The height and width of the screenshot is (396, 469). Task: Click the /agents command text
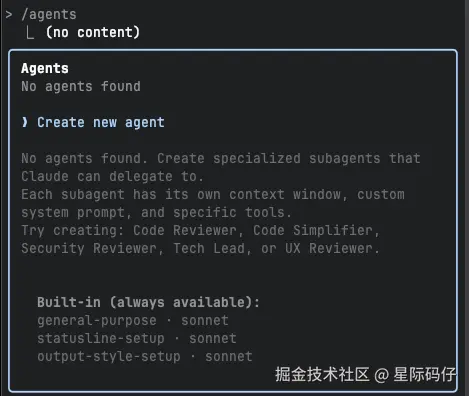click(49, 15)
